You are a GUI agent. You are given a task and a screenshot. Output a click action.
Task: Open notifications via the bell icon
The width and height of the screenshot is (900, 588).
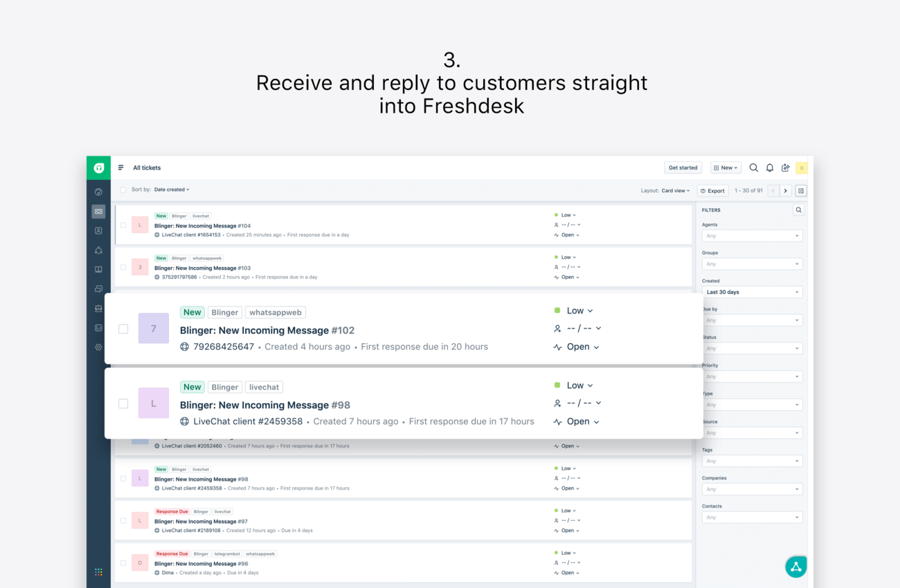769,167
